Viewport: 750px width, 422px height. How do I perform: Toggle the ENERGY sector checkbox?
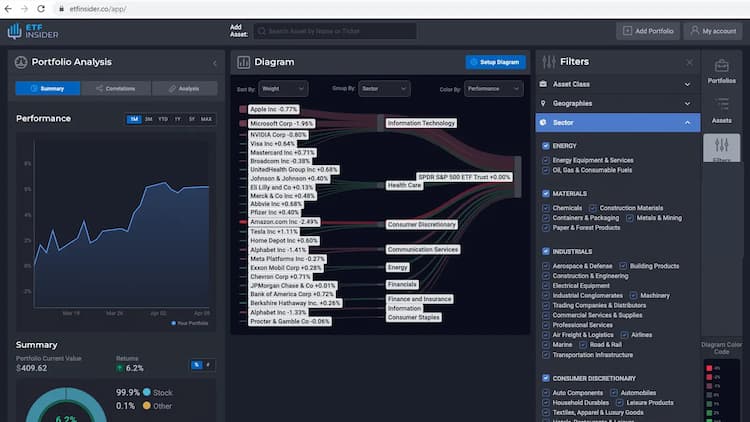(x=546, y=146)
